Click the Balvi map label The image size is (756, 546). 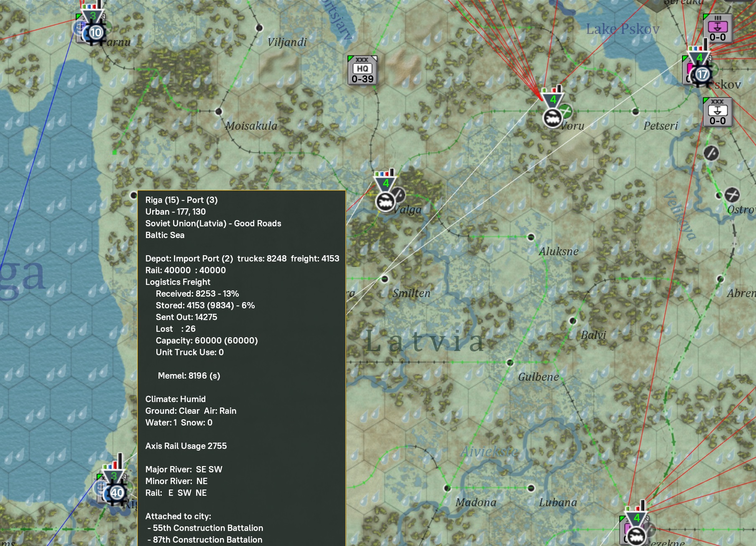pyautogui.click(x=593, y=335)
